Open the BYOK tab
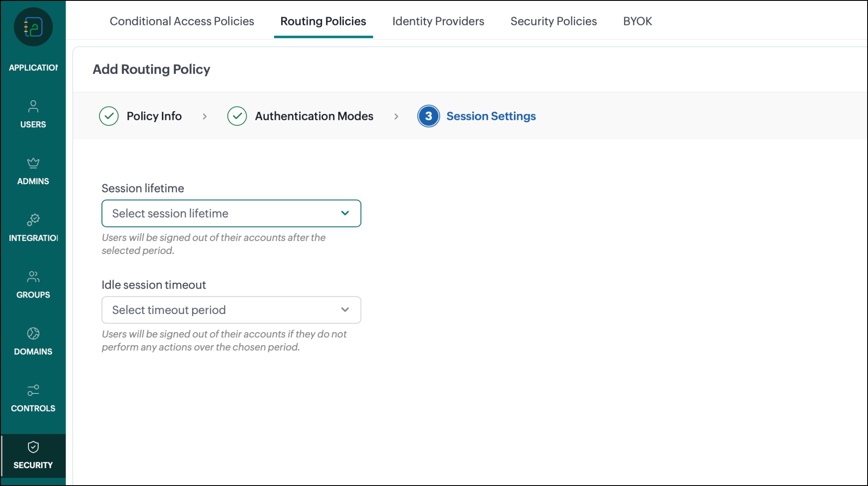 (637, 21)
